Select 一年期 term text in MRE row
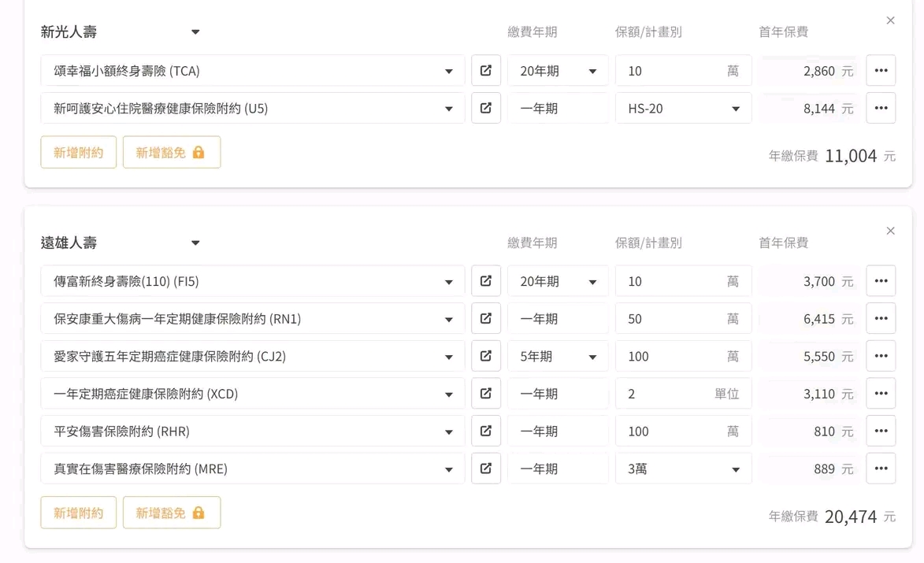The width and height of the screenshot is (924, 563). (539, 469)
